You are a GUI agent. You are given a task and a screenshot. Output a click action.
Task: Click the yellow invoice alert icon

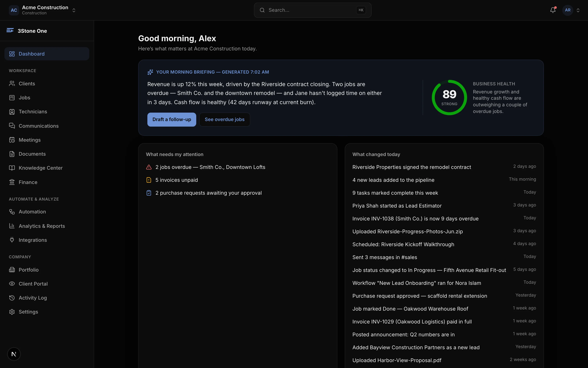149,180
